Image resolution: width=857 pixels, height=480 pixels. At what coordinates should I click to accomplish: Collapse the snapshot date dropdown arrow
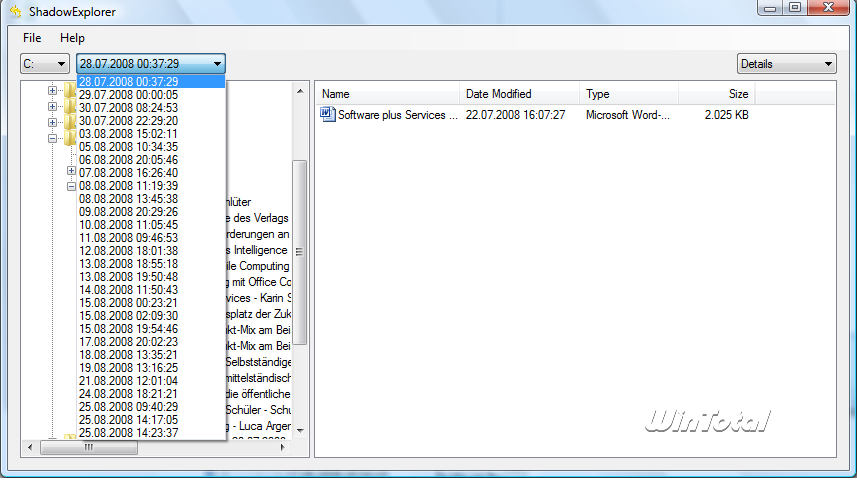(218, 64)
